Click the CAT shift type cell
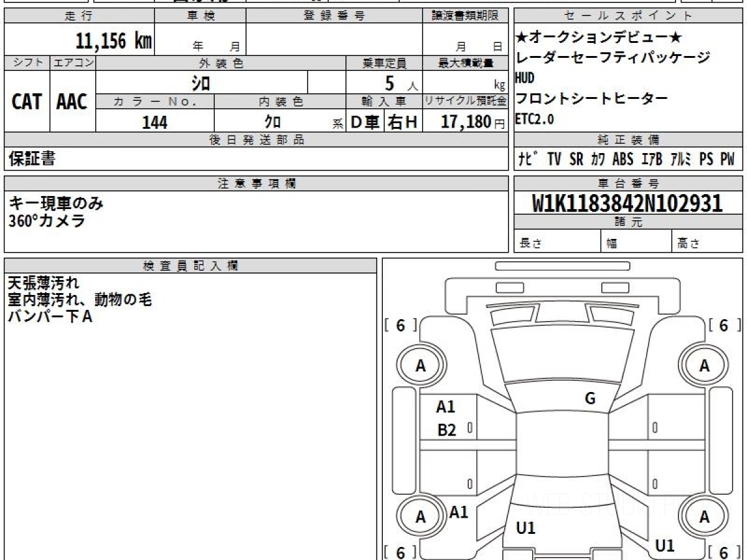The image size is (747, 560). tap(27, 102)
